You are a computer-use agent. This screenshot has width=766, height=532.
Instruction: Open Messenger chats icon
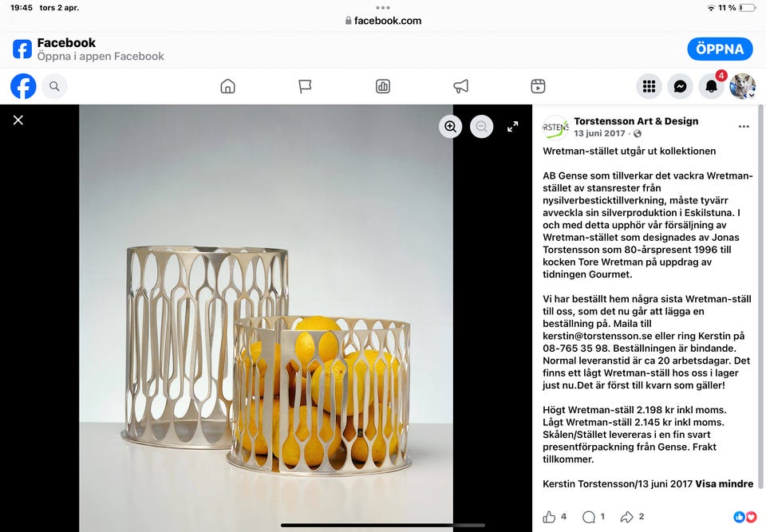point(680,86)
